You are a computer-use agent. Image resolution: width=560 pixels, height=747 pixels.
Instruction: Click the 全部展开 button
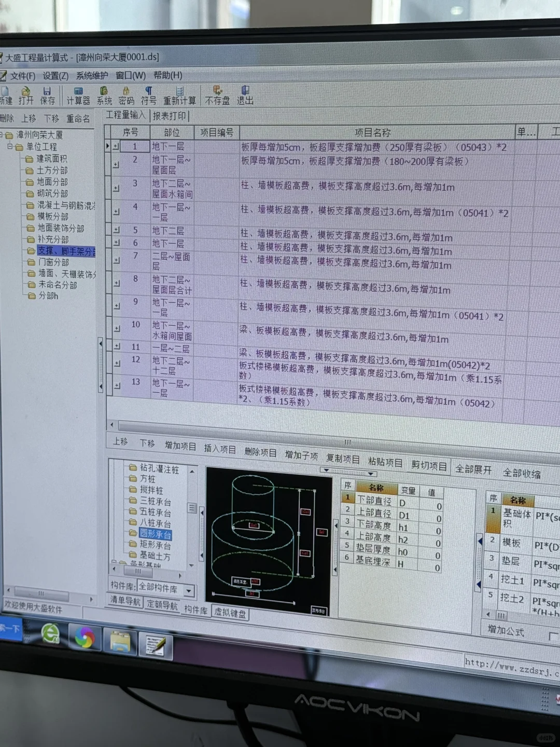click(473, 469)
